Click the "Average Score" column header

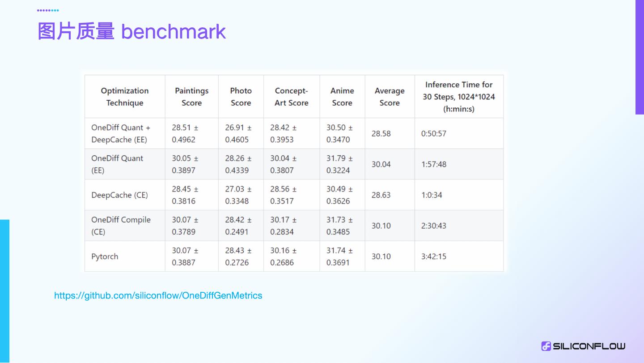(390, 97)
